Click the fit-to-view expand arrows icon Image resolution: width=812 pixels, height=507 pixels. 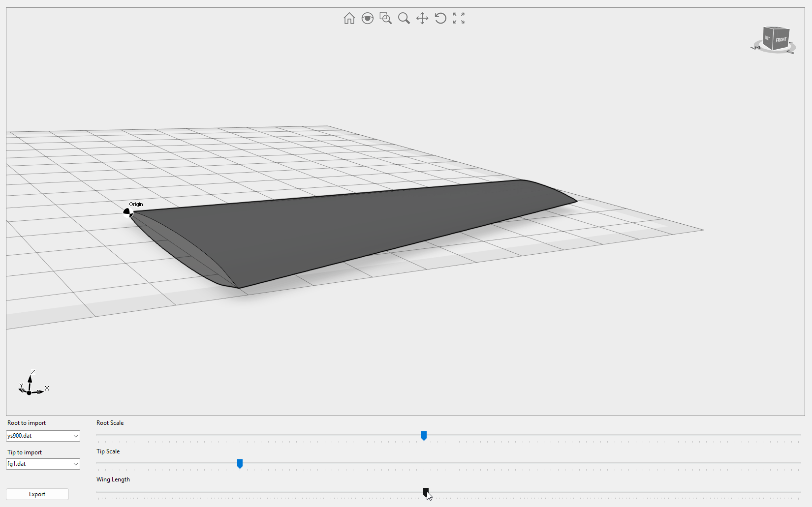click(x=459, y=18)
